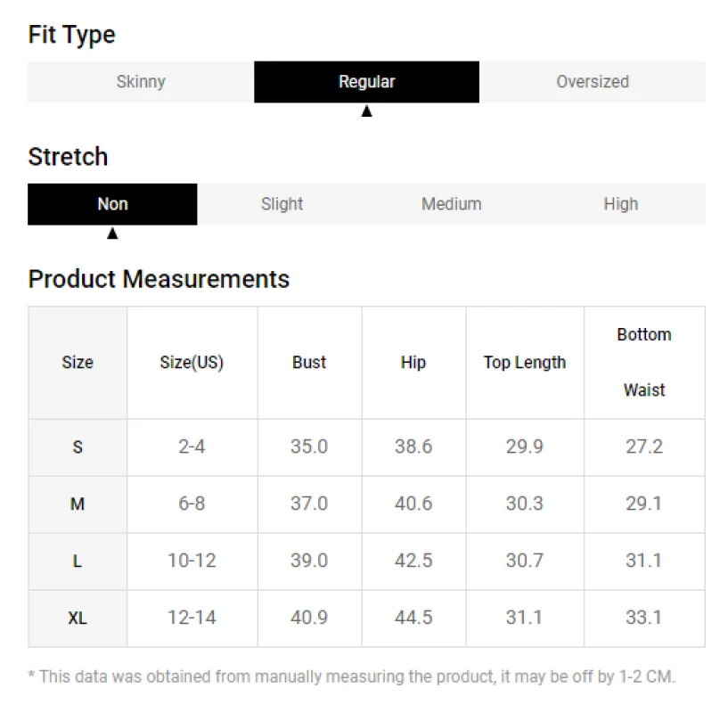The image size is (728, 713).
Task: Click the Bottom Waist column header
Action: pyautogui.click(x=644, y=363)
